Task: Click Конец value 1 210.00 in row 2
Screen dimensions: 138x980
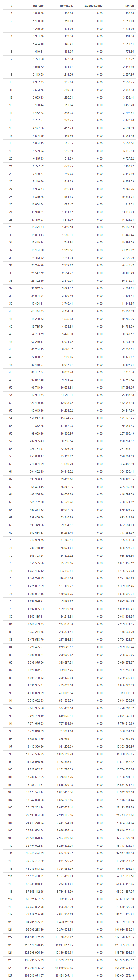Action: click(x=129, y=21)
